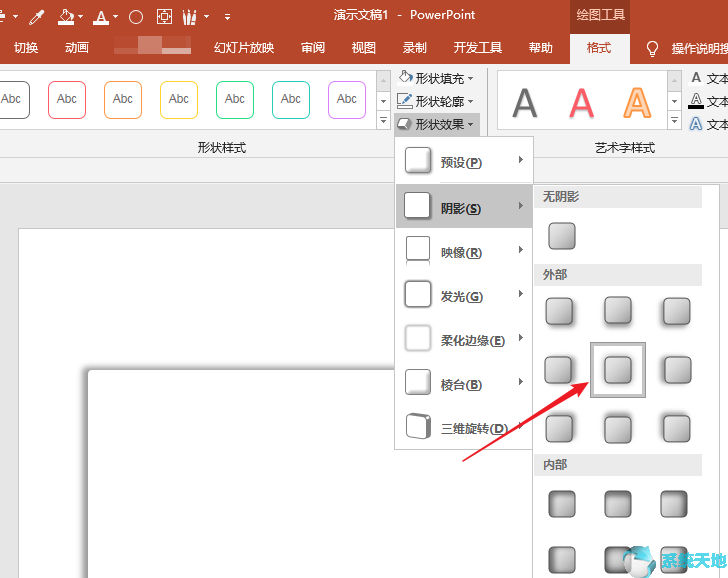Click the font color A icon in quick access
This screenshot has height=578, width=728.
click(100, 17)
